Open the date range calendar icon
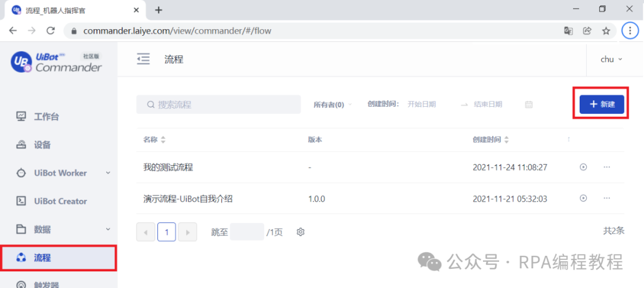Screen dimensions: 644x288 pyautogui.click(x=528, y=104)
